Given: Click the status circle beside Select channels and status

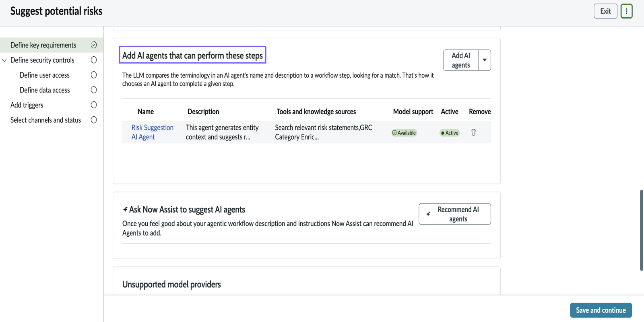Looking at the screenshot, I should pos(94,120).
